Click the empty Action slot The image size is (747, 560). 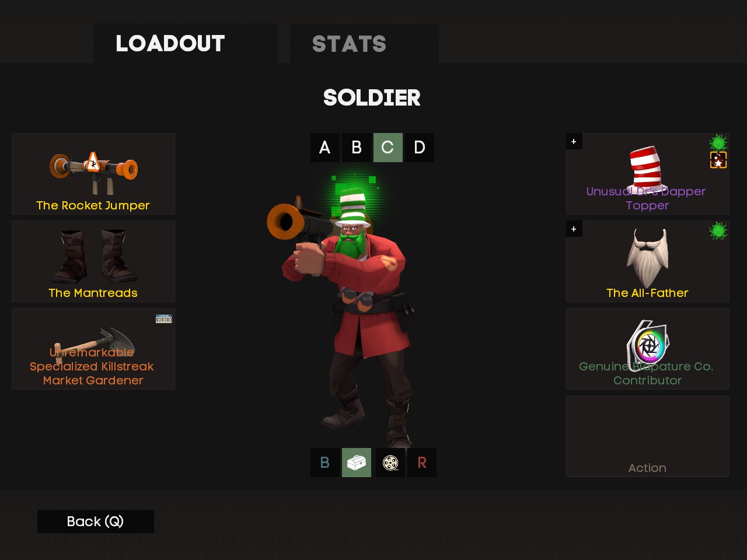click(648, 436)
